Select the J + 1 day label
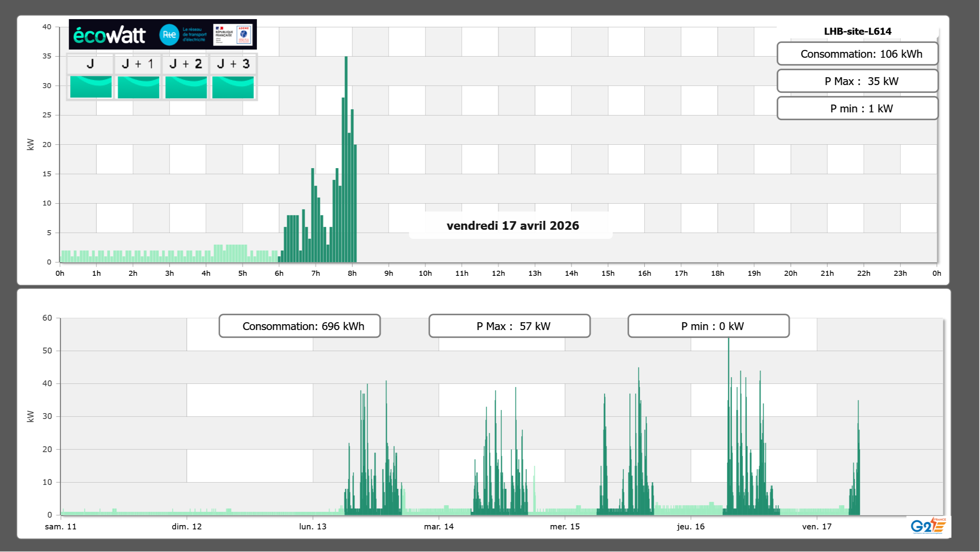Viewport: 980px width, 552px height. click(x=138, y=64)
